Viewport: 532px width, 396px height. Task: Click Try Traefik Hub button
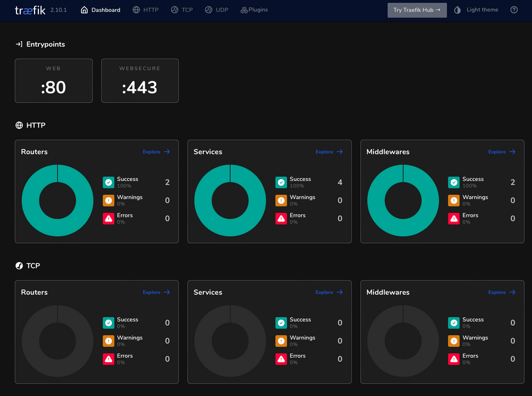click(x=417, y=10)
